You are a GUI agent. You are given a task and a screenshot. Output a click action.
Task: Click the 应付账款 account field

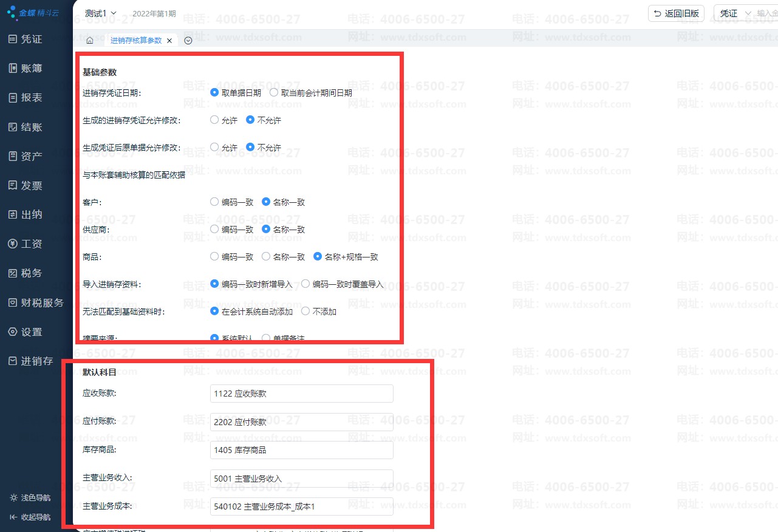[x=302, y=422]
